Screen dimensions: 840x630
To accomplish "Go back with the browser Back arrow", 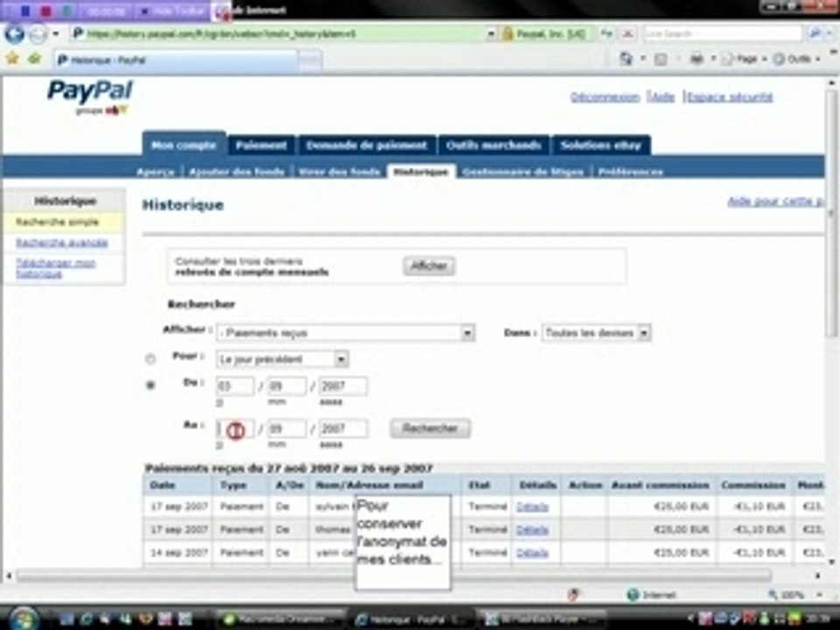I will tap(14, 34).
